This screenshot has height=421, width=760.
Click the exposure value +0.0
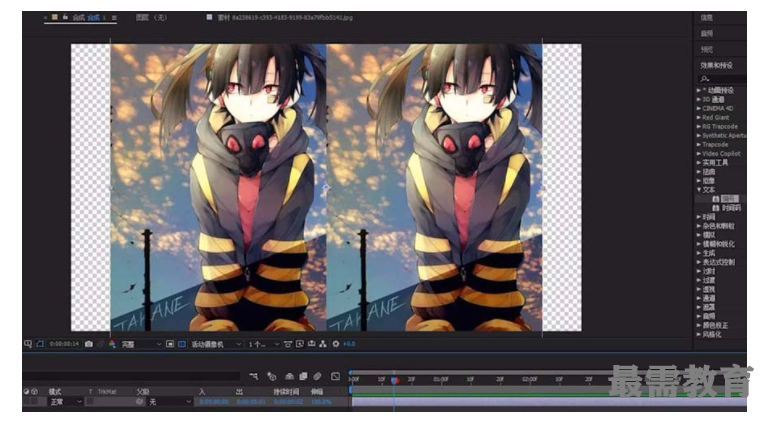click(349, 344)
